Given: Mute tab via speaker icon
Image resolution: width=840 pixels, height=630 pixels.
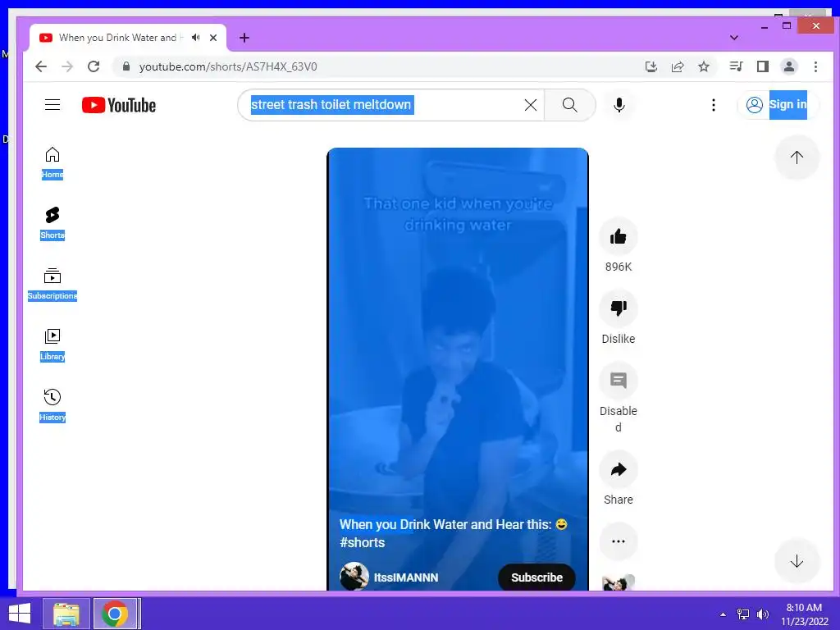Looking at the screenshot, I should pos(196,38).
